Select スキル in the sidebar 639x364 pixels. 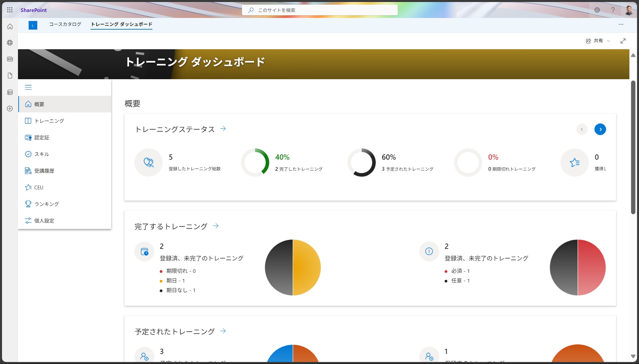tap(65, 154)
